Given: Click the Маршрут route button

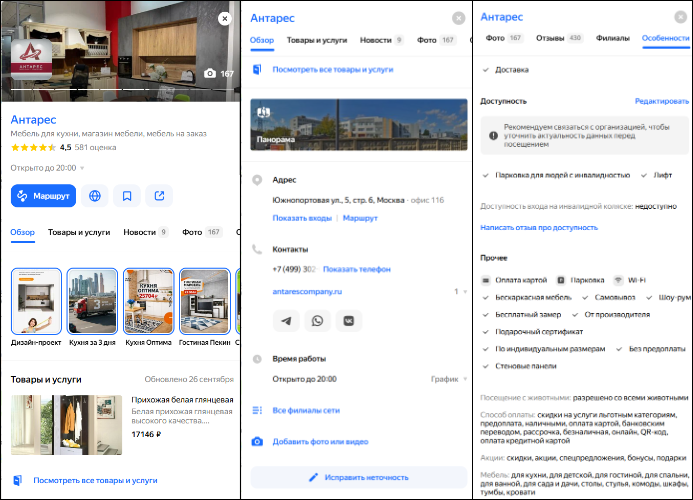Looking at the screenshot, I should click(43, 196).
